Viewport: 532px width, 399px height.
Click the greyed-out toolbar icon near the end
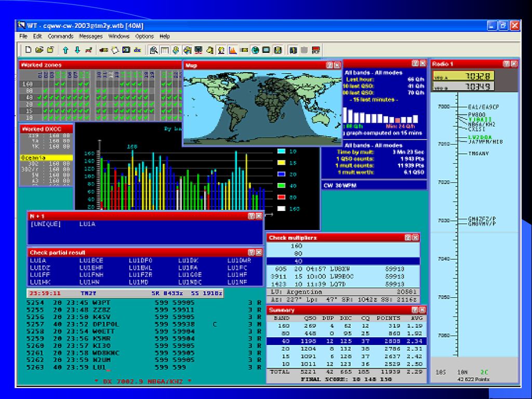304,50
